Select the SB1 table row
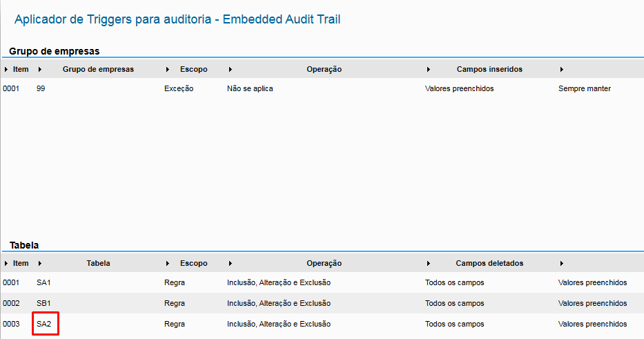 tap(44, 304)
